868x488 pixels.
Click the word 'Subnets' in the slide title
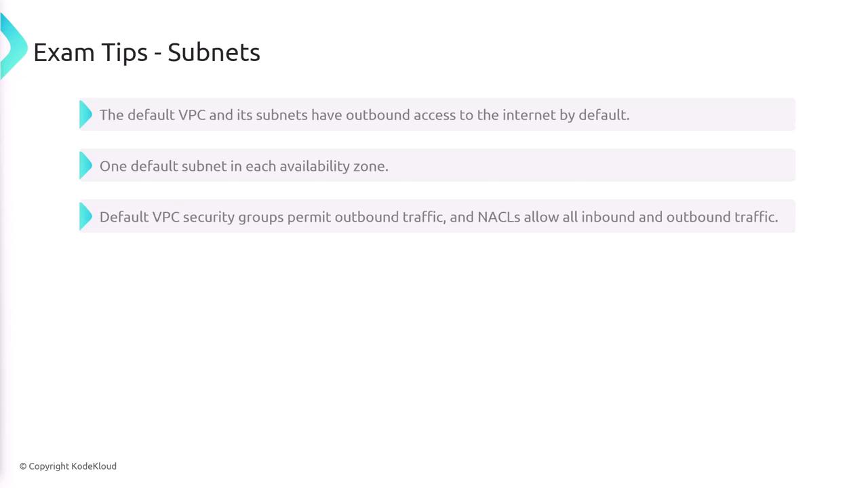pyautogui.click(x=214, y=52)
